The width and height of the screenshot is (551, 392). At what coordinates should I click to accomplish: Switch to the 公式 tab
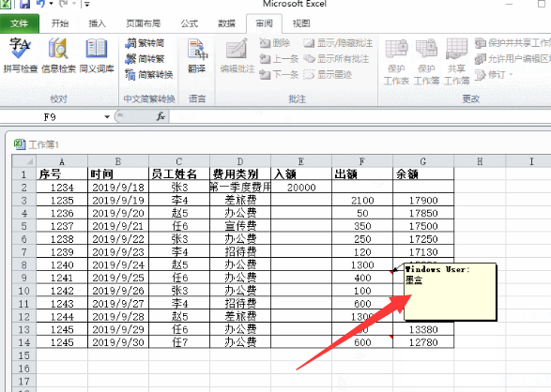[x=190, y=23]
